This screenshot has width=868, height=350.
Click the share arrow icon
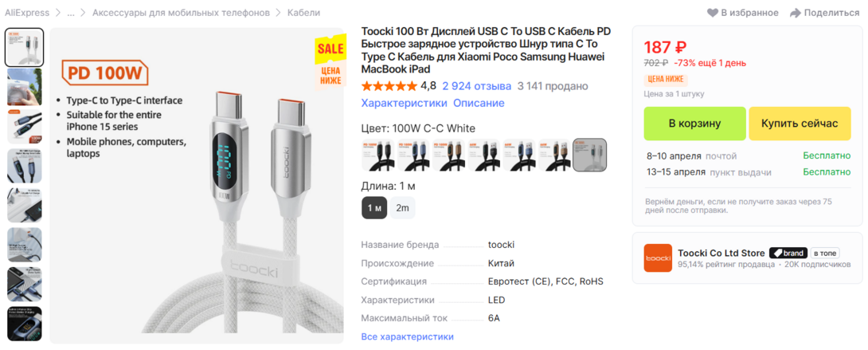(x=795, y=13)
